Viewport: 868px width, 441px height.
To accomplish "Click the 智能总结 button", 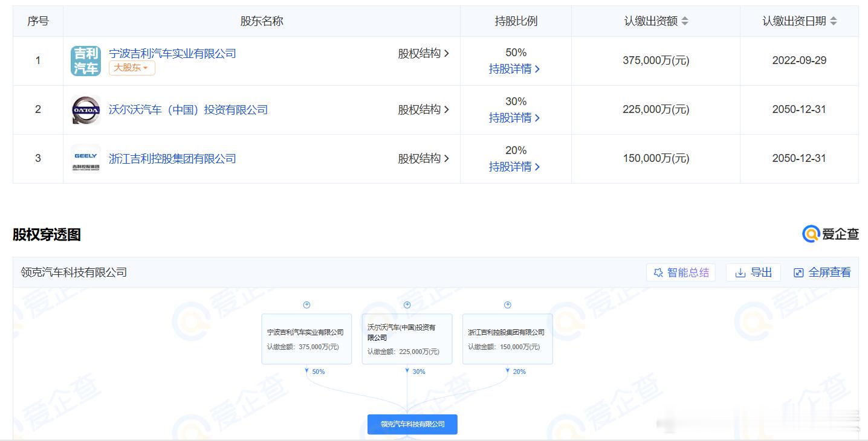I will (x=681, y=272).
